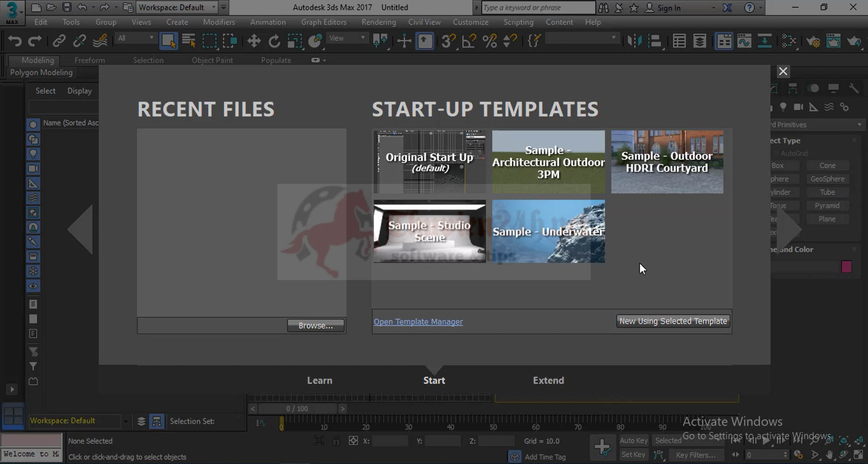Activate the Angle Snap toggle icon
This screenshot has height=464, width=868.
pyautogui.click(x=469, y=41)
